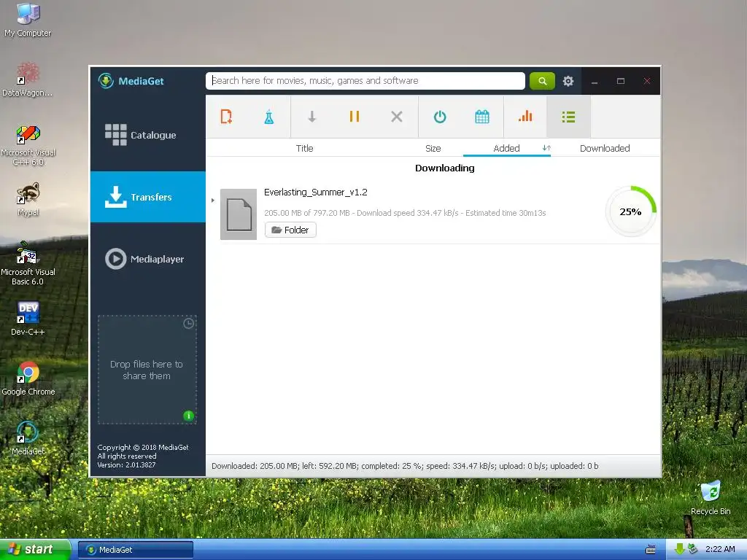Click the MediaGet taskbar button
This screenshot has width=747, height=560.
click(135, 550)
